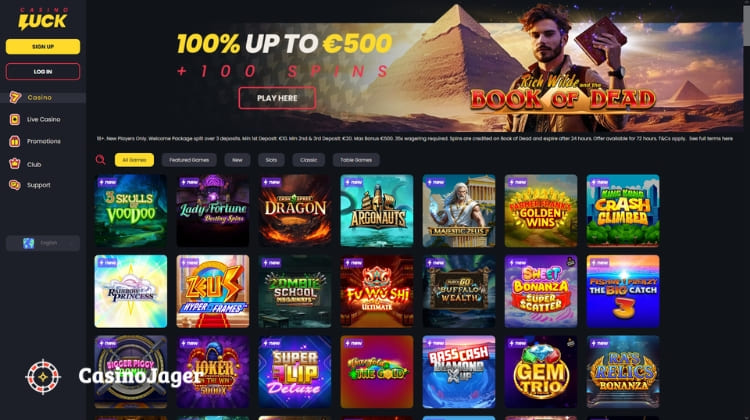Click the Play Here banner button
Screen dimensions: 750x420
pos(277,98)
